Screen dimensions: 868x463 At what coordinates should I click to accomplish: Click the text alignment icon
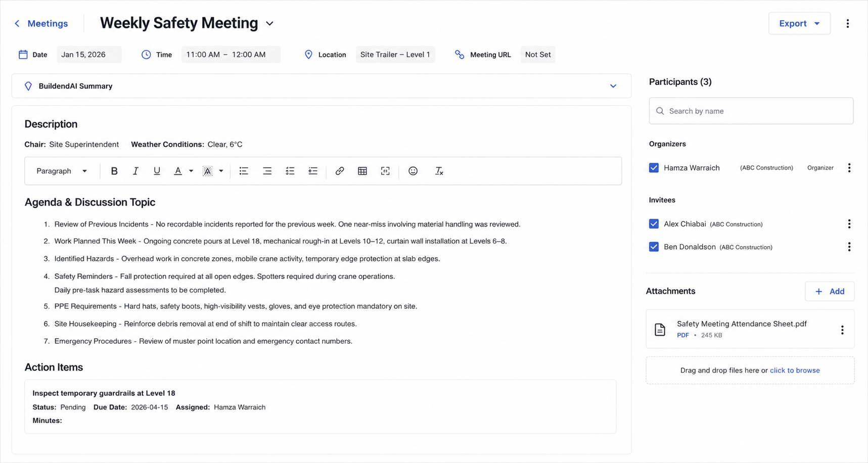267,171
